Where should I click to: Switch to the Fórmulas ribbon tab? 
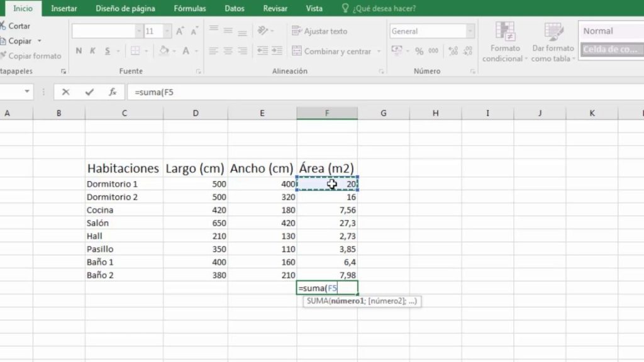(190, 8)
